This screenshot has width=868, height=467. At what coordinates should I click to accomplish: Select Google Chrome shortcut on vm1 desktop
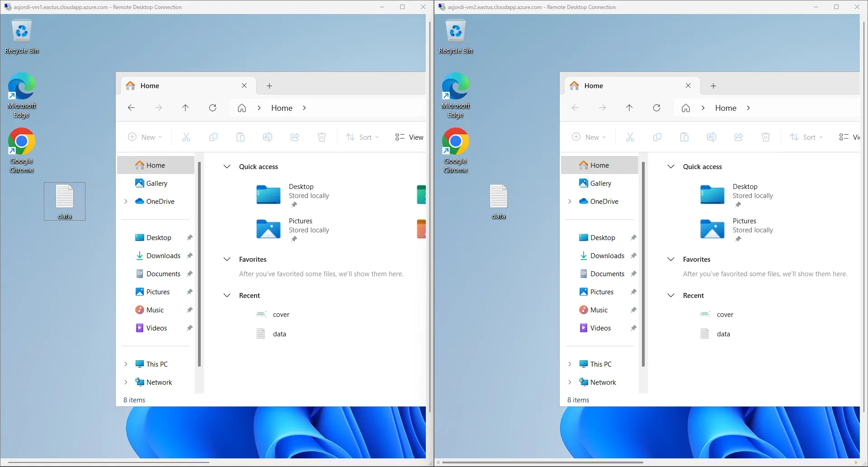22,151
